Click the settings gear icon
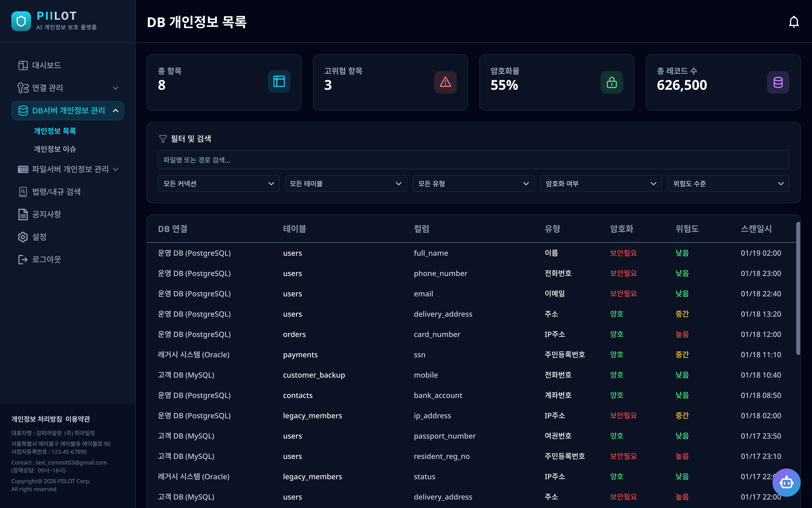 click(23, 237)
